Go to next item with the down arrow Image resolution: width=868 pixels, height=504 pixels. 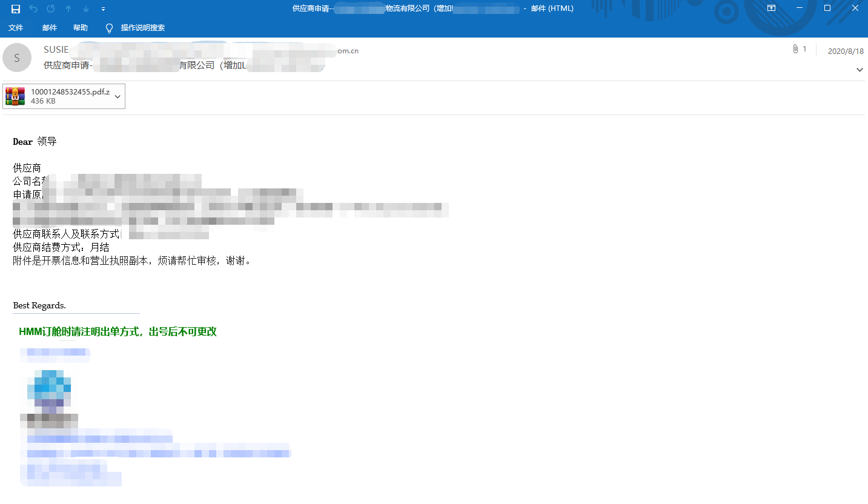(86, 8)
